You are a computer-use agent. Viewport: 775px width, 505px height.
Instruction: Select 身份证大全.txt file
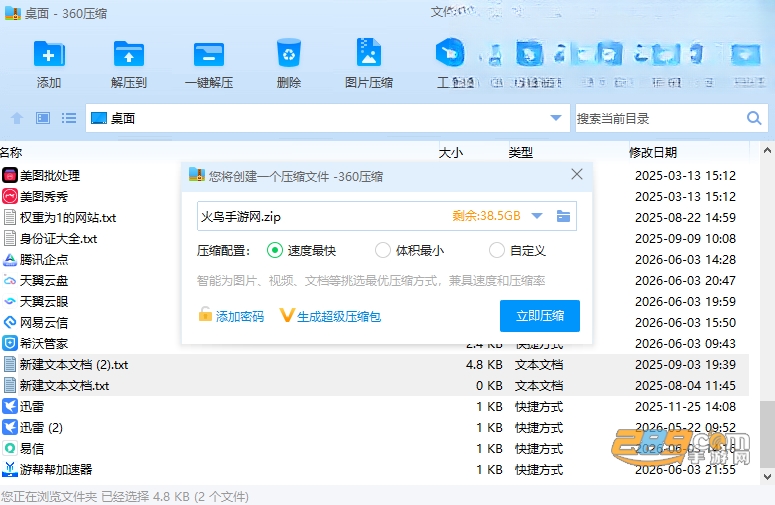pyautogui.click(x=50, y=239)
